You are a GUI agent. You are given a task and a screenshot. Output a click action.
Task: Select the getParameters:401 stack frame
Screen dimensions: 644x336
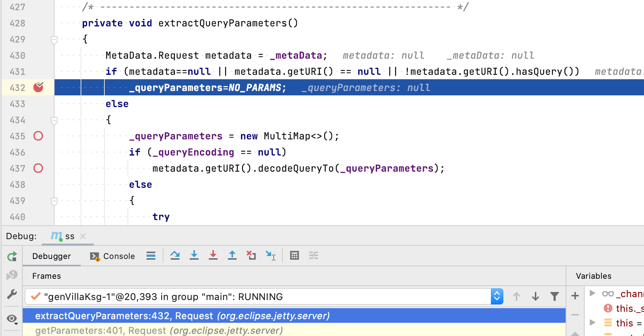point(159,330)
